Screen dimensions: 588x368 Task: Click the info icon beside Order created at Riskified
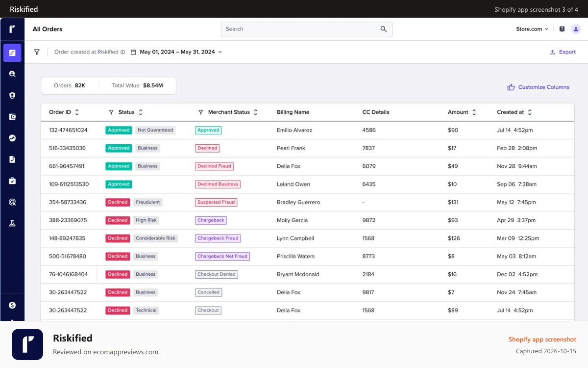point(122,52)
